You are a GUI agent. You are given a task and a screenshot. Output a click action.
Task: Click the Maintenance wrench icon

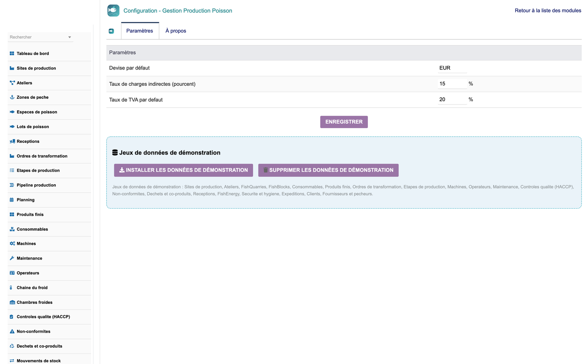pos(12,258)
